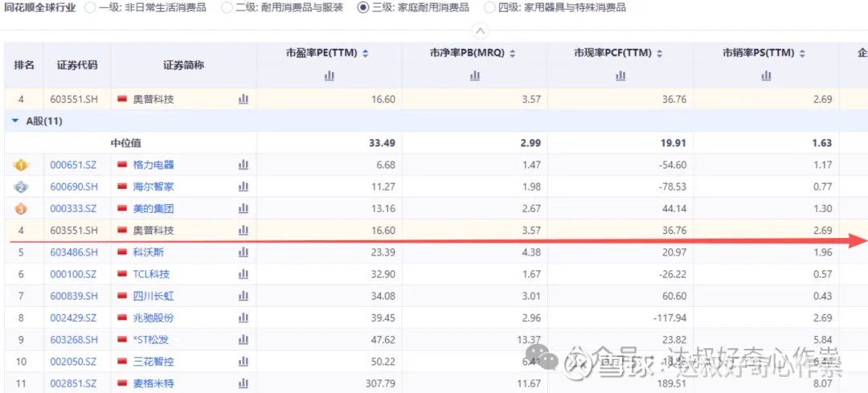Open stock code 000333.SZ link

click(x=73, y=209)
